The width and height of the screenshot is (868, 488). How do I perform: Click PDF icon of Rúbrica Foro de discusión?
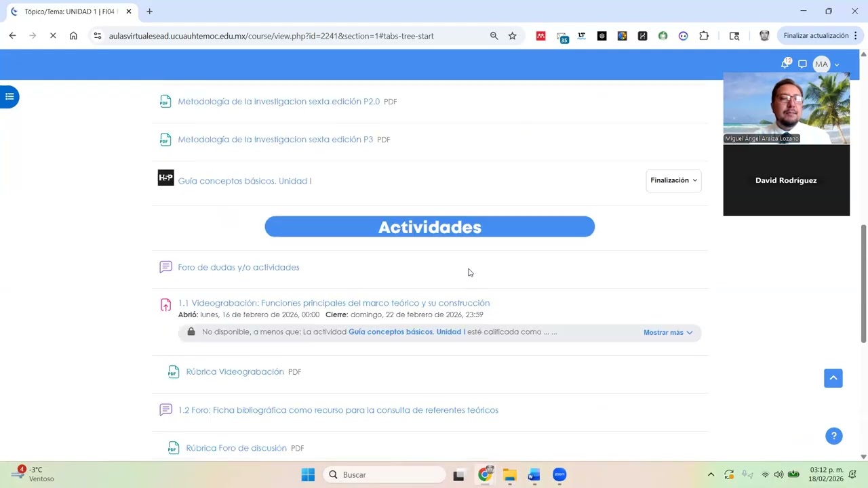click(174, 448)
